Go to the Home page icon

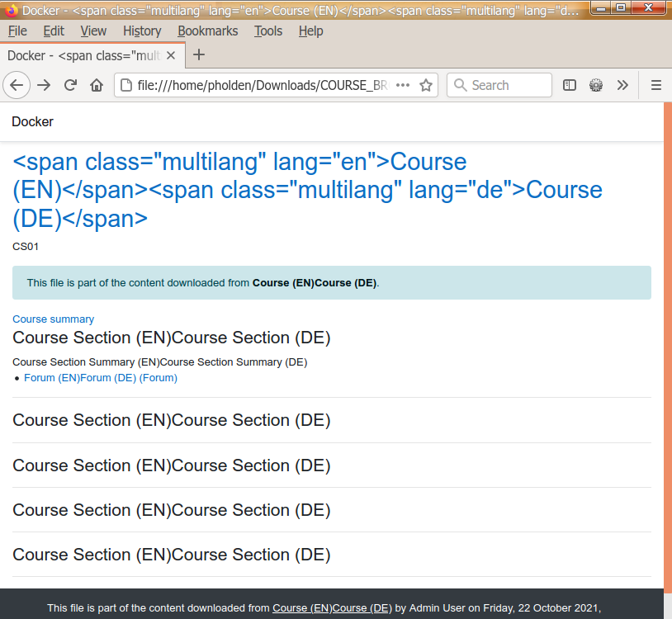tap(97, 85)
